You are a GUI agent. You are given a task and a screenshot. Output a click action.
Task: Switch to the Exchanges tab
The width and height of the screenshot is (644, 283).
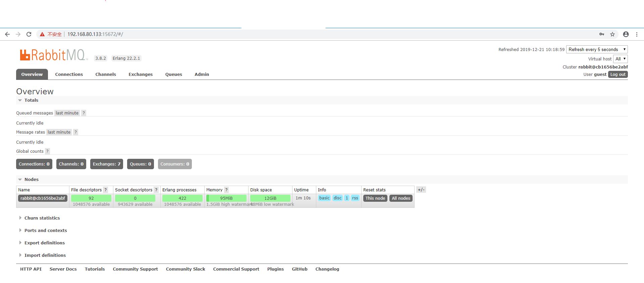click(x=141, y=75)
